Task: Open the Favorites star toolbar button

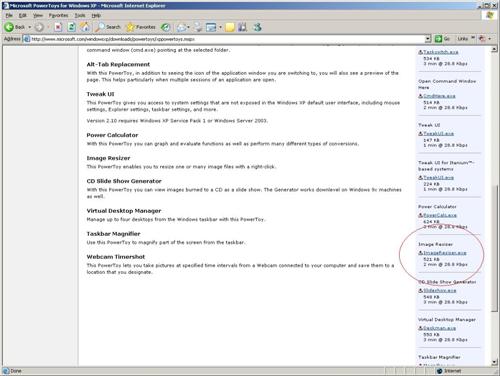Action: [x=141, y=27]
